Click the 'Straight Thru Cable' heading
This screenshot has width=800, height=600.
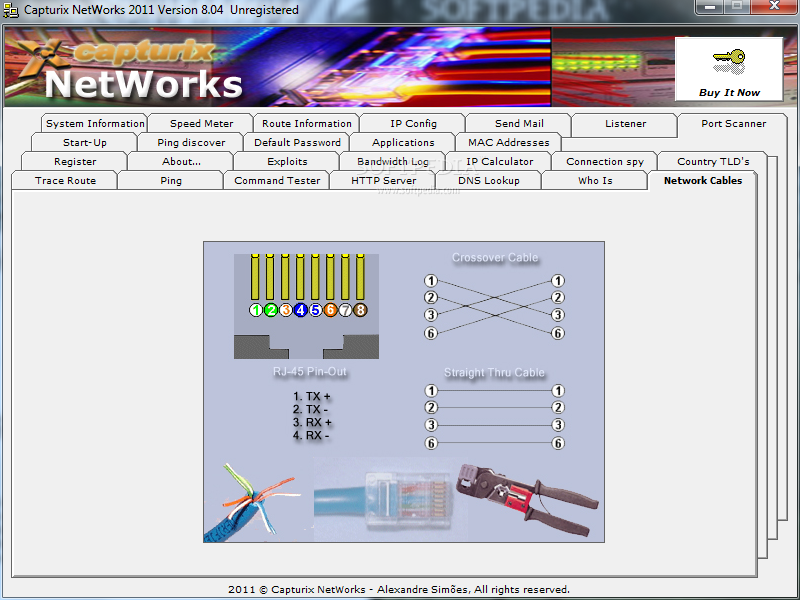(494, 372)
